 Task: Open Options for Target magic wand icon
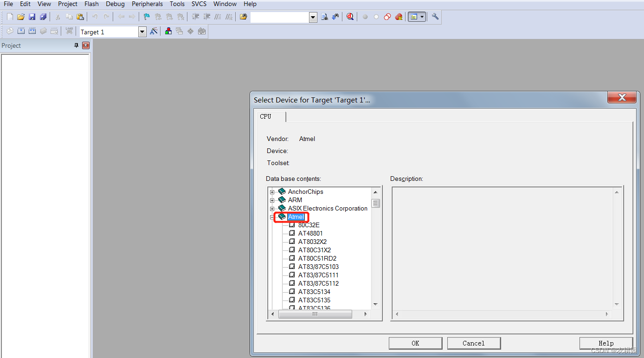(154, 31)
